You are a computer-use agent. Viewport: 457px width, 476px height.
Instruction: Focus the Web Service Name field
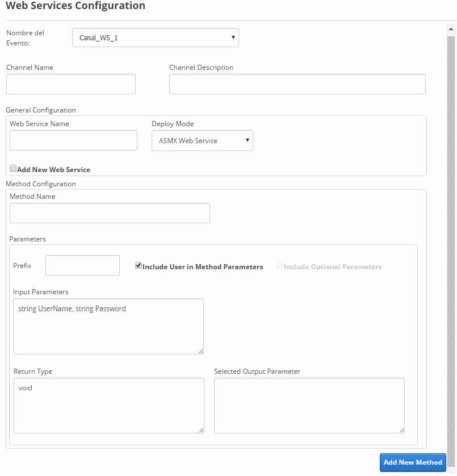[73, 140]
